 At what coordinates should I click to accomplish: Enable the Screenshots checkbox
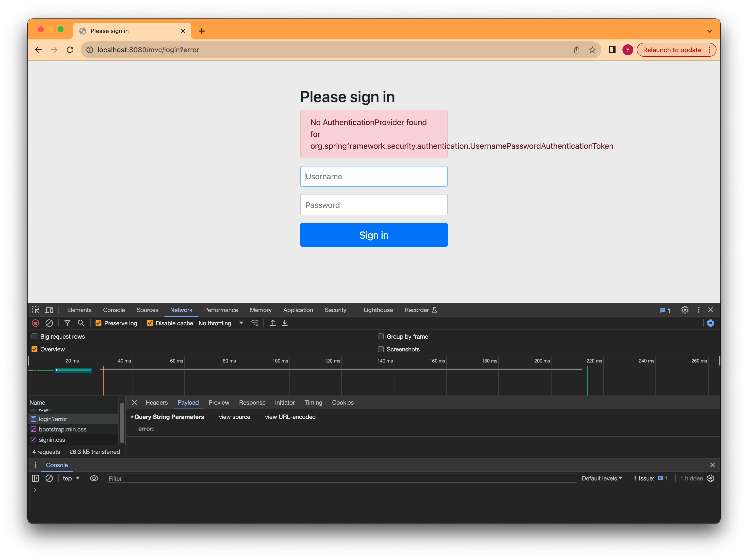click(381, 349)
